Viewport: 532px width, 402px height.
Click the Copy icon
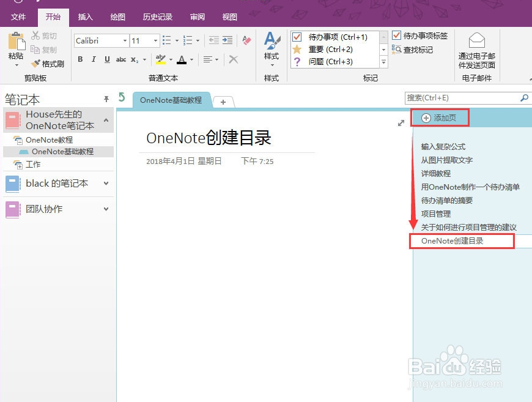[35, 50]
